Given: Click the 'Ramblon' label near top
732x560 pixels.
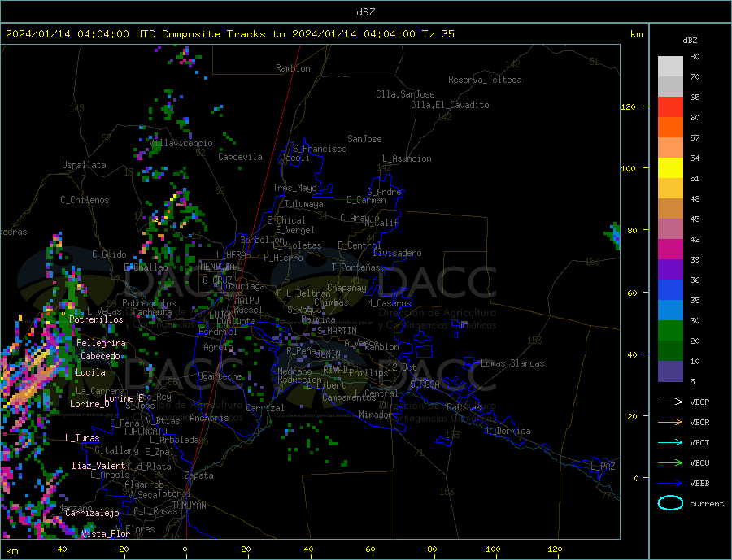Looking at the screenshot, I should 293,68.
